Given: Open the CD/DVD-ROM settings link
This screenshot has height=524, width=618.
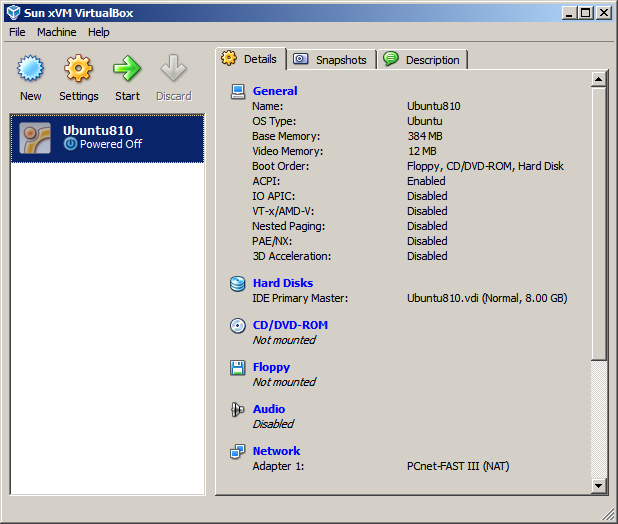Looking at the screenshot, I should pyautogui.click(x=290, y=325).
